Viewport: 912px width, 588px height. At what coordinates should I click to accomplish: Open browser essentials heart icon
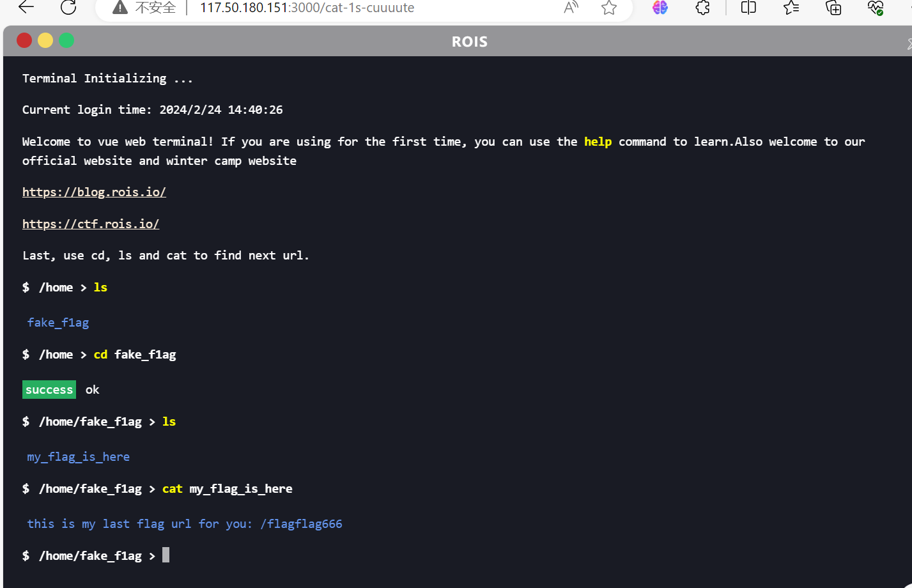coord(875,8)
